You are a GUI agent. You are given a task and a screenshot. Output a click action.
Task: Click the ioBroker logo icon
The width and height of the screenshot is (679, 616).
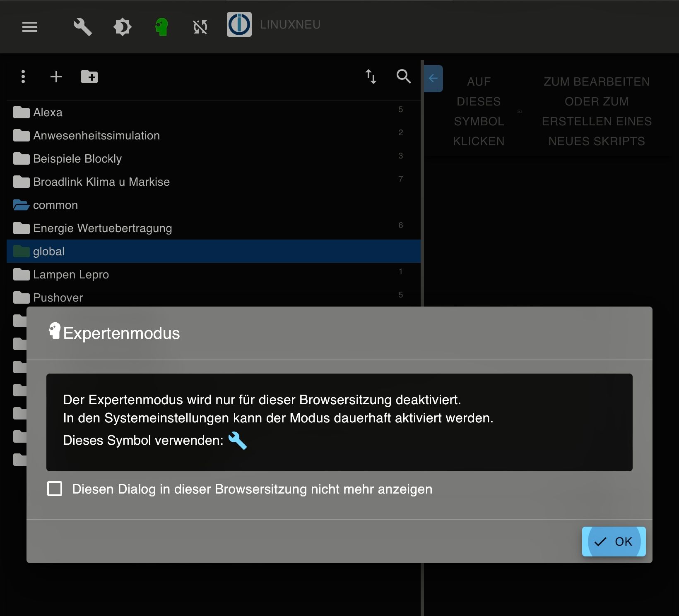tap(239, 24)
